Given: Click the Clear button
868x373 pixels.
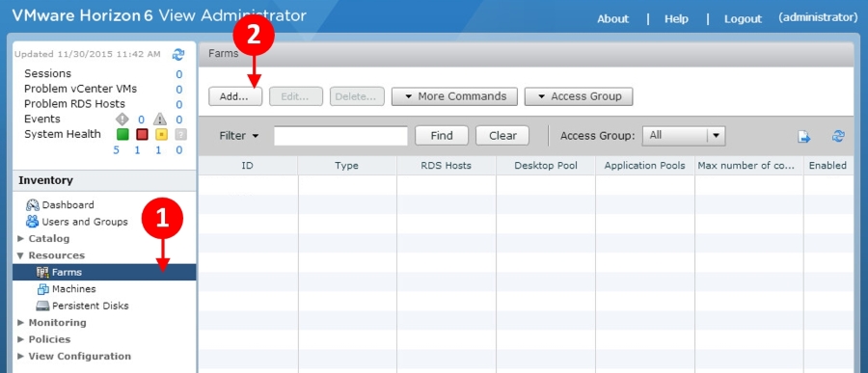Looking at the screenshot, I should click(502, 136).
